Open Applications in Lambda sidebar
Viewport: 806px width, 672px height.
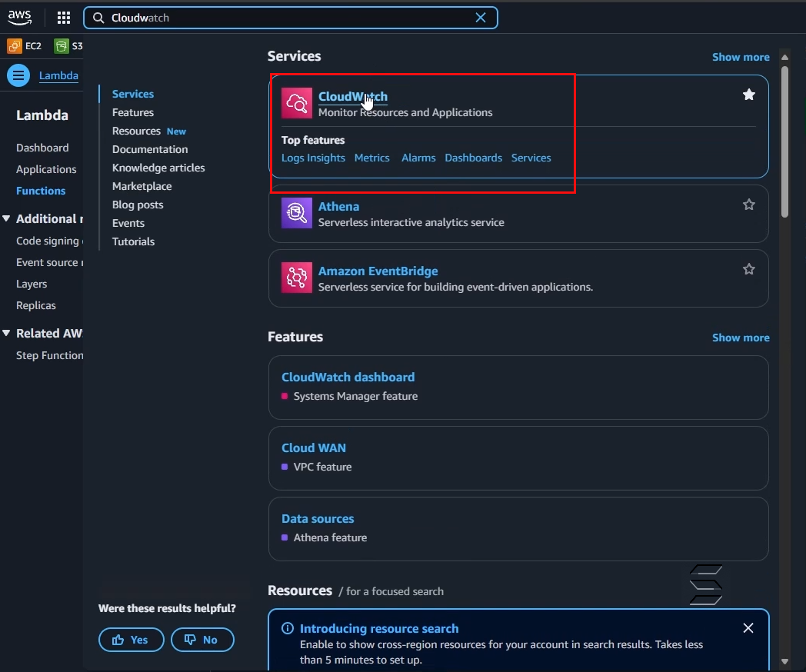[x=46, y=170]
